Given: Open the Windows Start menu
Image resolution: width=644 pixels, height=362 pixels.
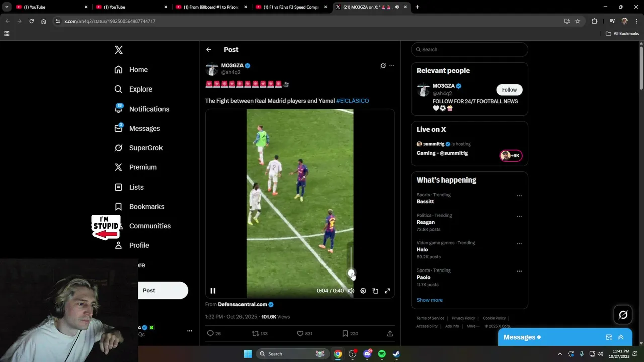Looking at the screenshot, I should point(248,354).
